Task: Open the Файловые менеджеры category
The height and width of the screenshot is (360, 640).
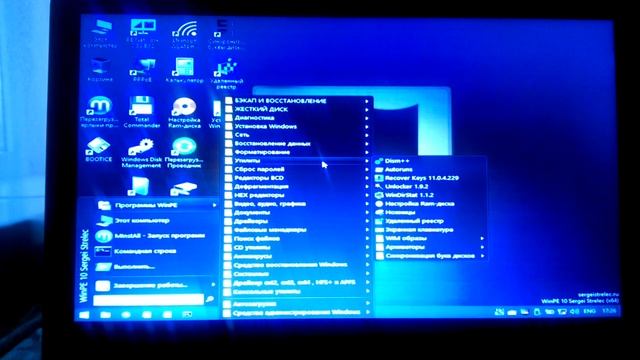Action: (298, 230)
